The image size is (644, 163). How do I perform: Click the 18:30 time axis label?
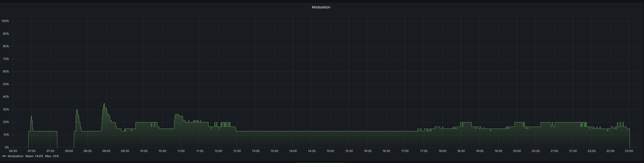(461, 151)
